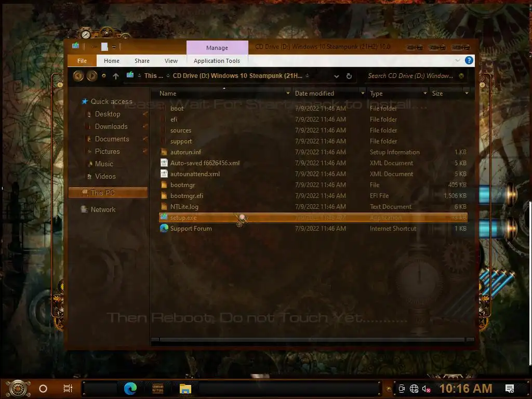Select the NTLite.log file icon

[164, 206]
